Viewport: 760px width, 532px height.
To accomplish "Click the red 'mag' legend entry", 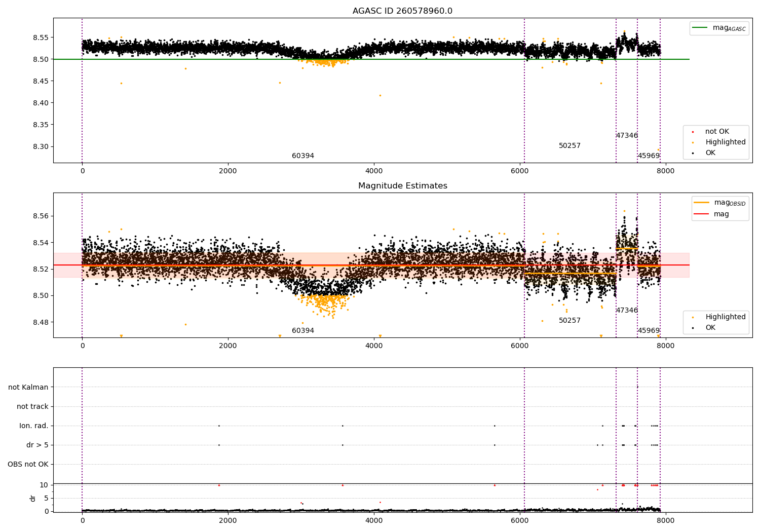I will click(712, 214).
